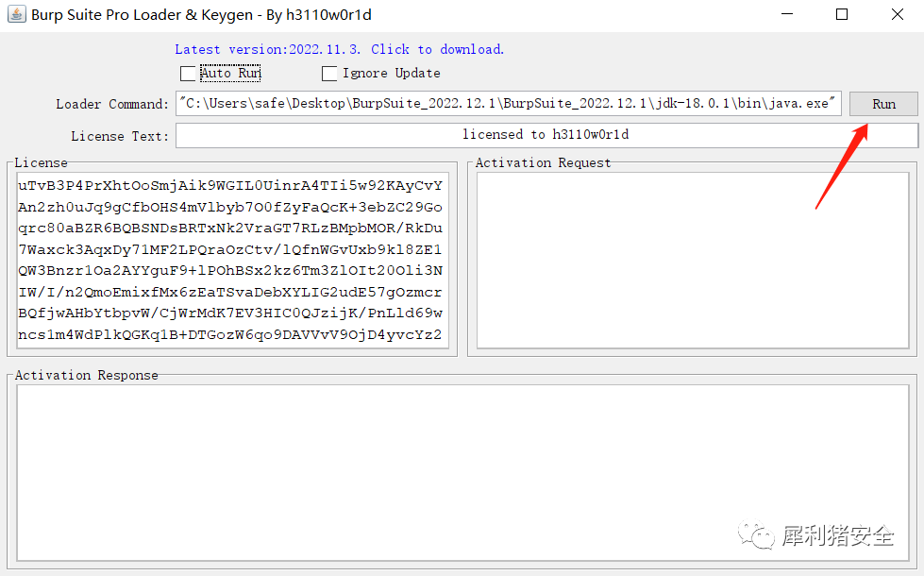Click the Run button

(883, 105)
